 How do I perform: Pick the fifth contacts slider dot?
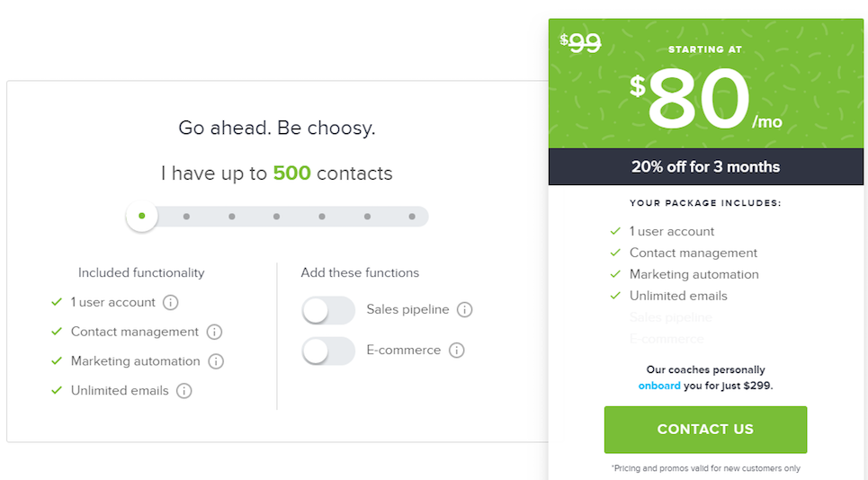tap(322, 217)
